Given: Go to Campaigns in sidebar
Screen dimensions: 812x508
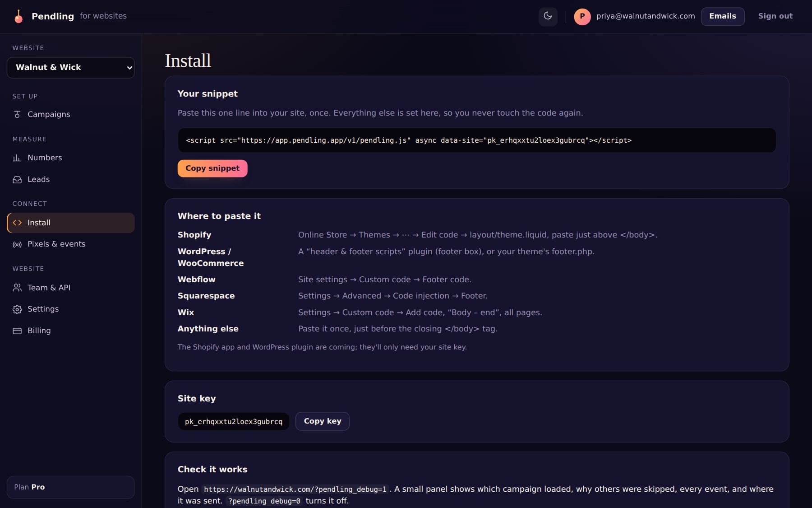Looking at the screenshot, I should coord(71,114).
